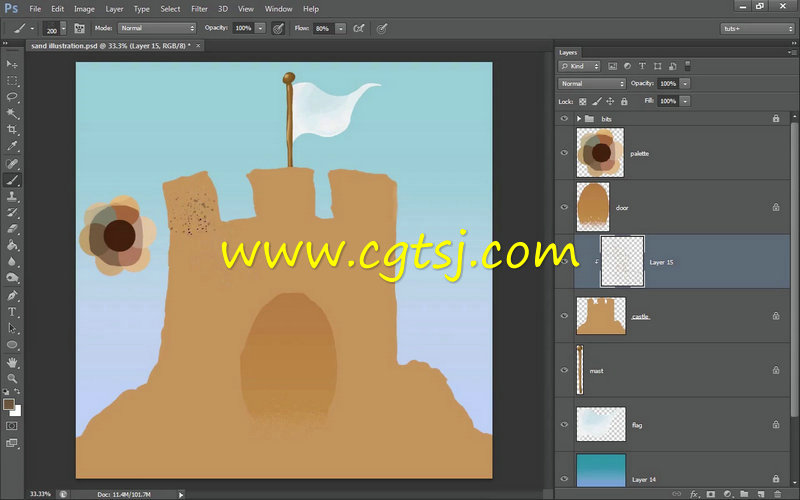Viewport: 800px width, 500px height.
Task: Hide the palette layer
Action: (565, 153)
